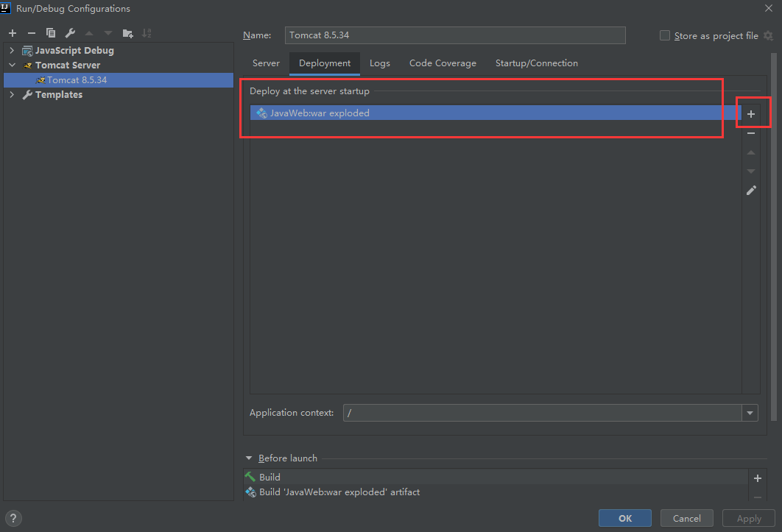Edit the deployment artifact with pencil icon
The width and height of the screenshot is (782, 532).
click(751, 190)
